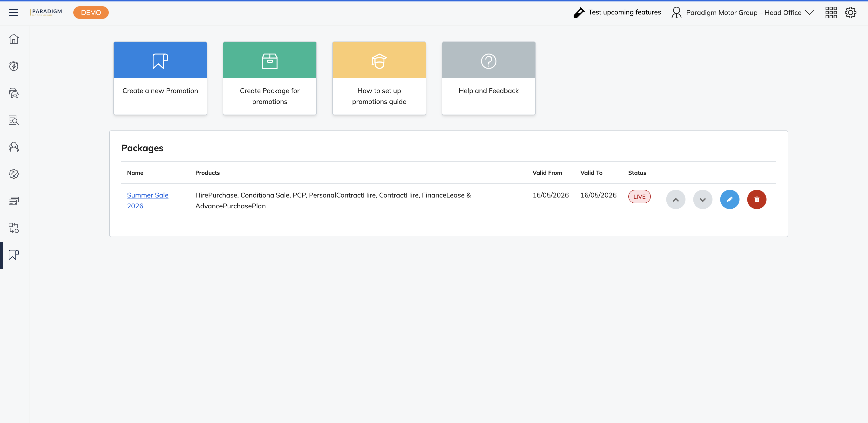
Task: Click Create Package for promotions card
Action: pos(270,78)
